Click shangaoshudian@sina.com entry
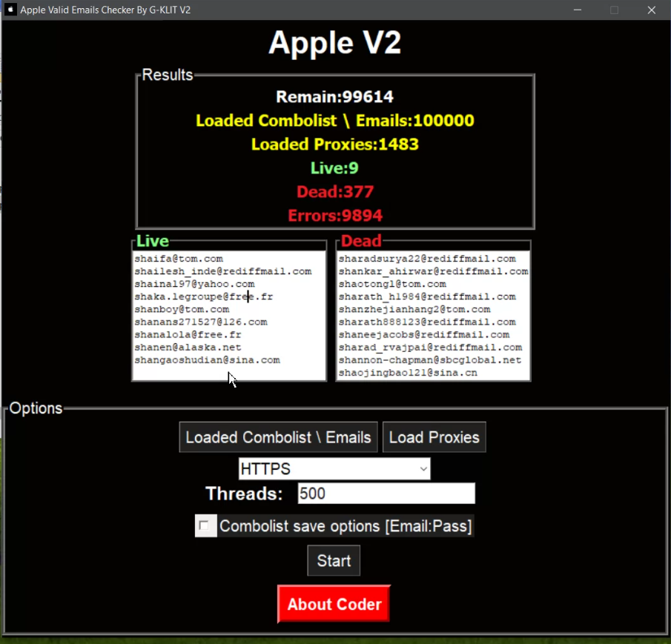The height and width of the screenshot is (644, 671). (x=207, y=359)
